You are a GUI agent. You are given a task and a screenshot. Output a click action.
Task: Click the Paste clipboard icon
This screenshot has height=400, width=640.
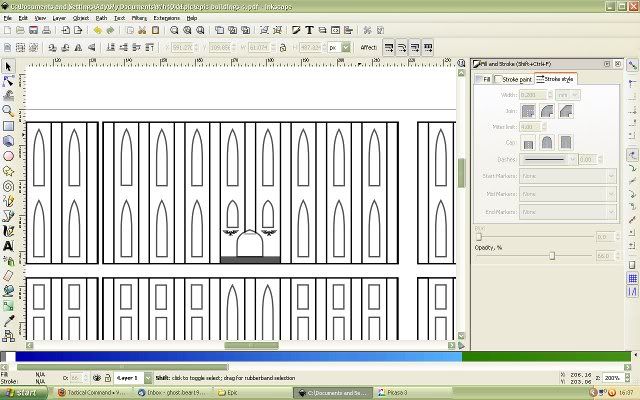(155, 30)
